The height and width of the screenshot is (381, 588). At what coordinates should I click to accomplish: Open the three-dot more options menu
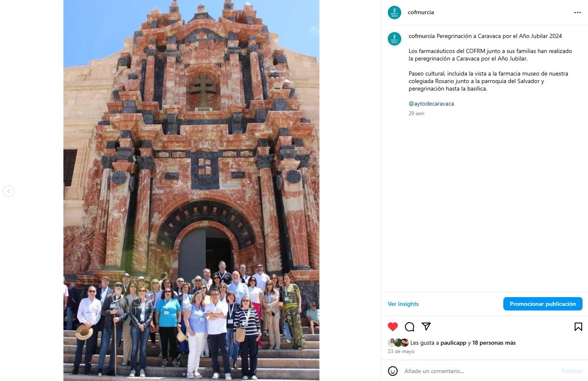[577, 13]
